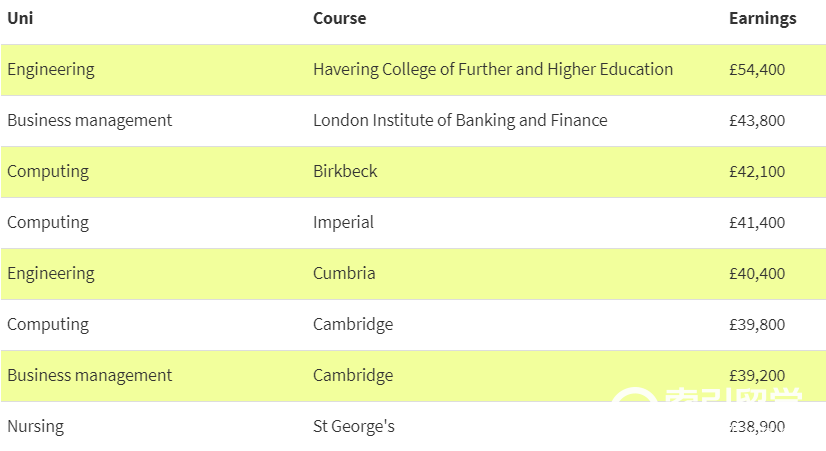The image size is (826, 451).
Task: Click Computing in the Birkbeck row
Action: pos(48,172)
